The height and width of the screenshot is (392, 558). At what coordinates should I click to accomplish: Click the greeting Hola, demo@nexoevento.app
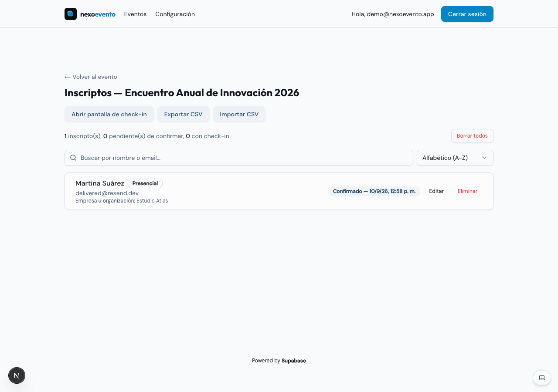pyautogui.click(x=393, y=14)
